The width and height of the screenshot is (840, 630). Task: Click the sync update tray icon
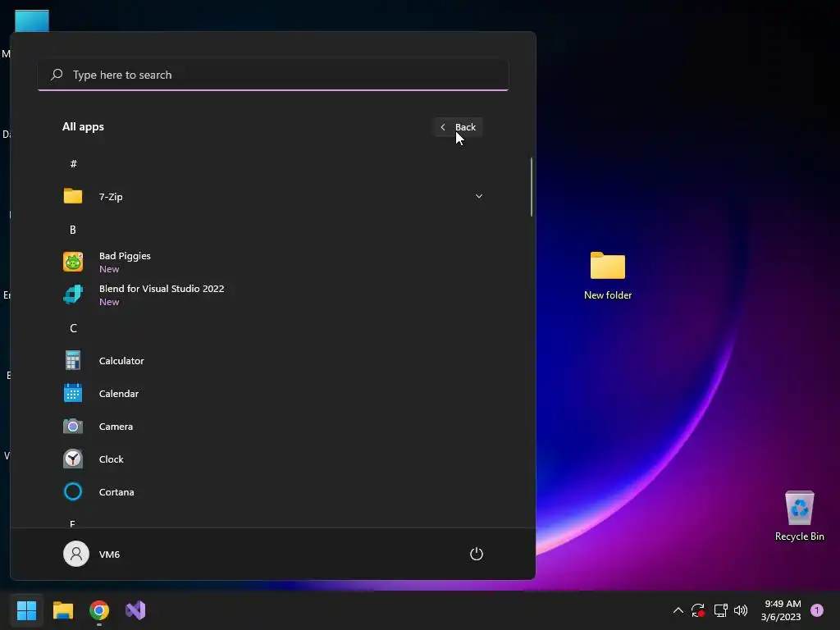tap(698, 610)
